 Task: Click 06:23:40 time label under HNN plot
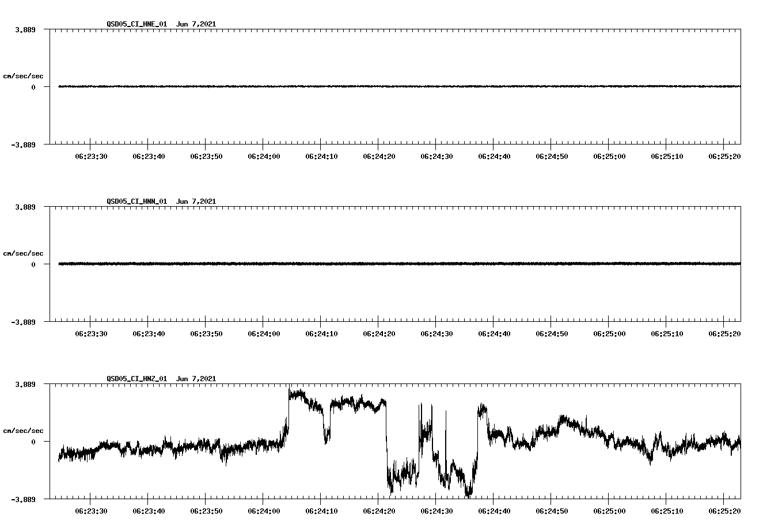point(149,334)
